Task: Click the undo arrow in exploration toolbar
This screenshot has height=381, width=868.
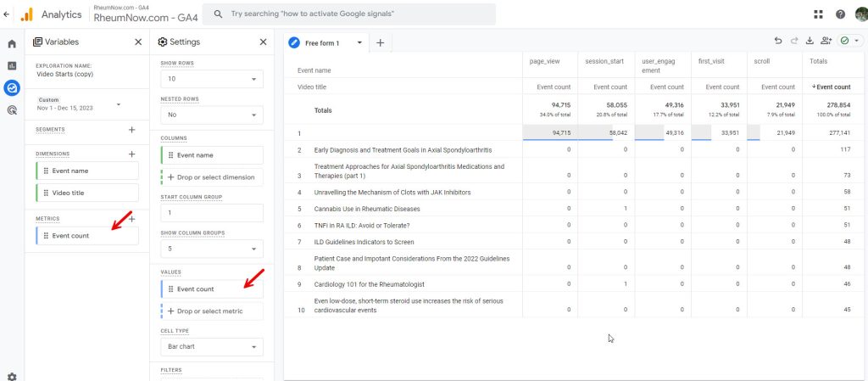Action: [778, 41]
